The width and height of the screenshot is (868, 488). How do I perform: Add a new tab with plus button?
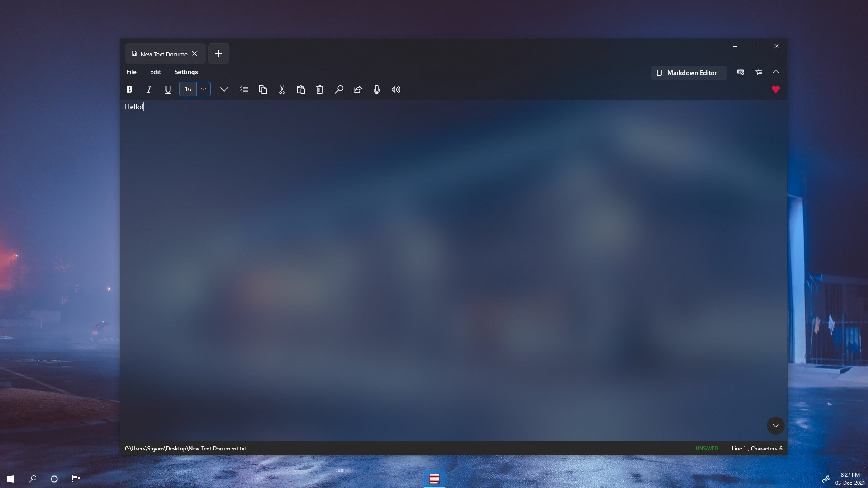pos(218,54)
